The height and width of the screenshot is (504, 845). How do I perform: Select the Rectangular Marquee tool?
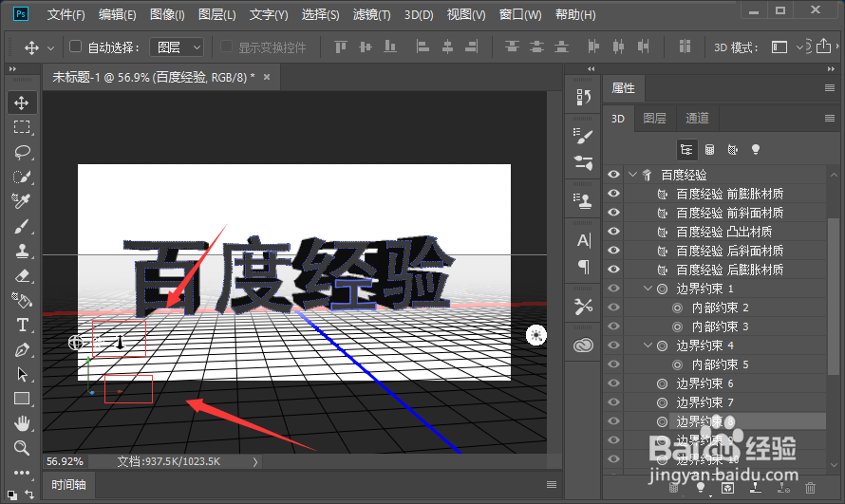(x=22, y=127)
